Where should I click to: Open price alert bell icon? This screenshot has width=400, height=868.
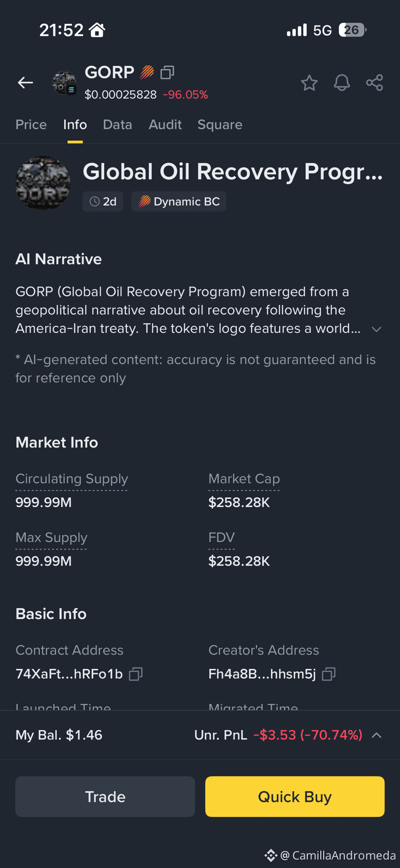click(342, 83)
